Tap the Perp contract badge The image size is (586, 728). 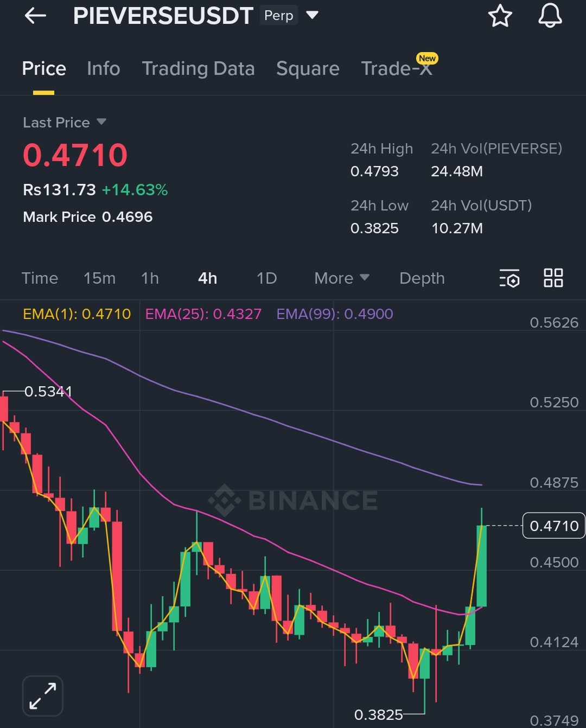[279, 16]
